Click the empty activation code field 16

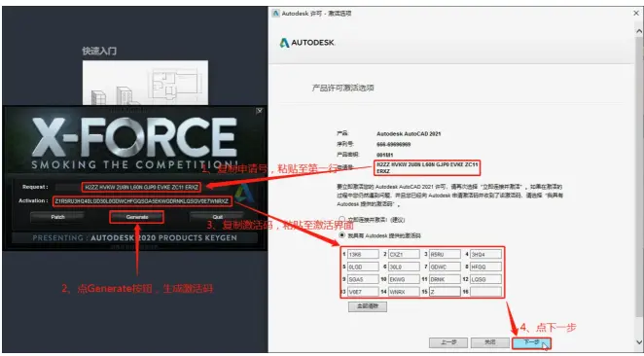[485, 292]
